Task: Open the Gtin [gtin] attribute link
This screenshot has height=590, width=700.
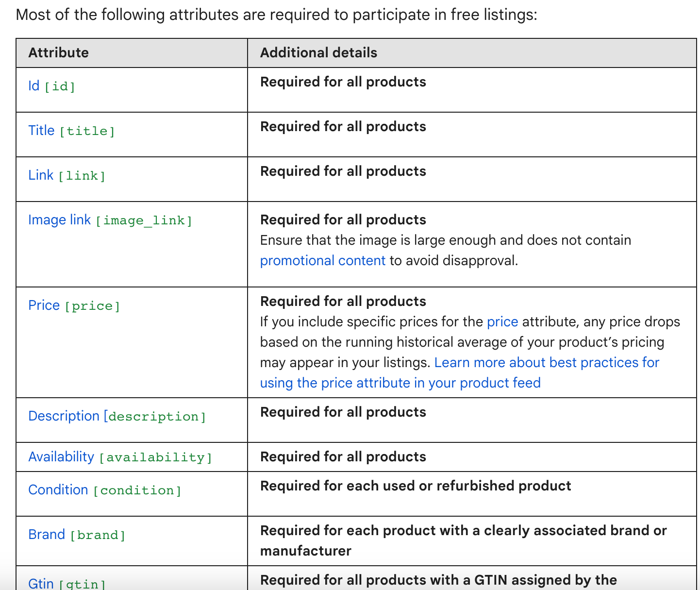Action: click(x=67, y=583)
